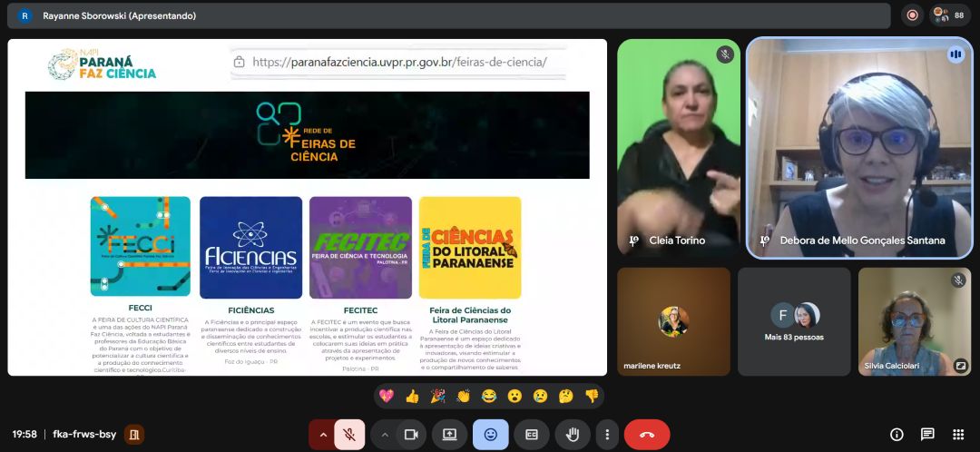
Task: Send the thumbs down reaction
Action: pos(592,396)
